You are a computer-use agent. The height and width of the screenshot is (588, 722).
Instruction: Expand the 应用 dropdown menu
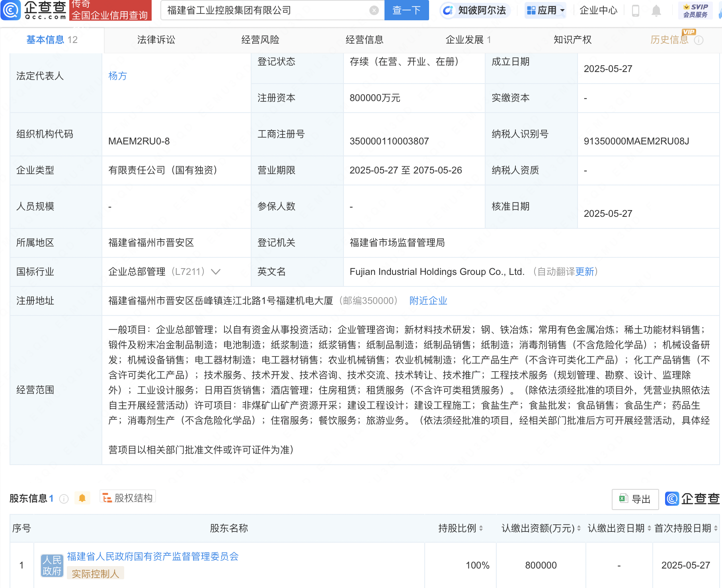(x=545, y=10)
